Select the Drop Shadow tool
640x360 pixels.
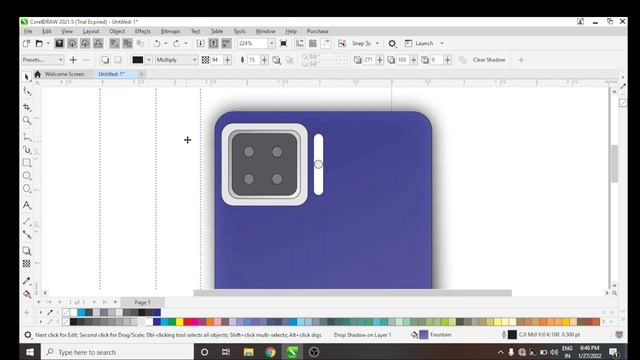click(27, 251)
